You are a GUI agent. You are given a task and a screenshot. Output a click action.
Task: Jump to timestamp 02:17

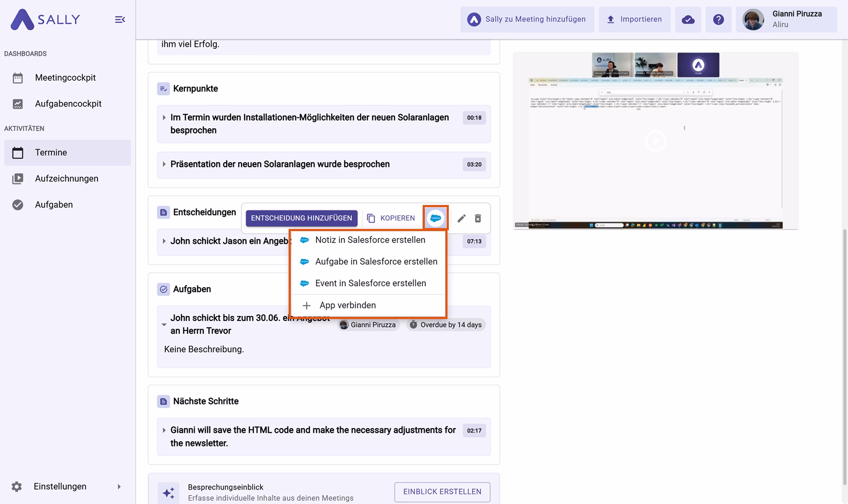point(474,430)
